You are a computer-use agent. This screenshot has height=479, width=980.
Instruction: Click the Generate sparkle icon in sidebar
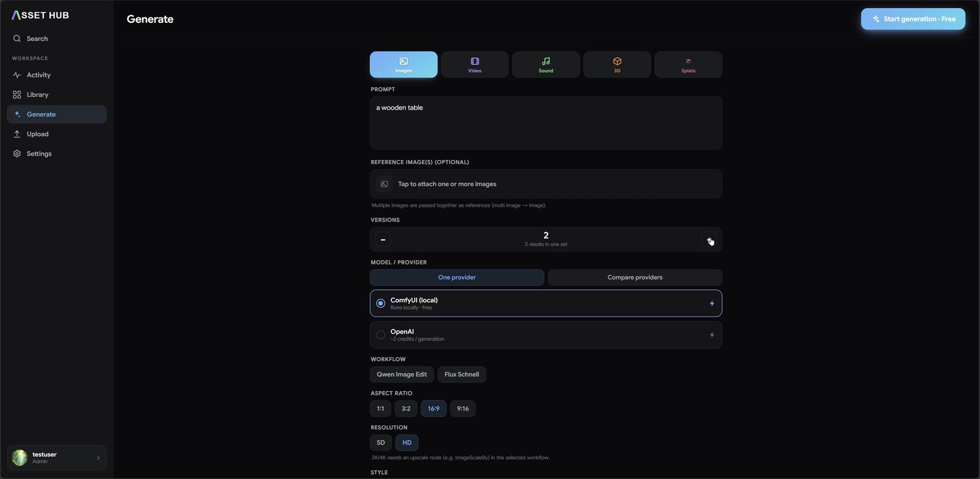[17, 114]
